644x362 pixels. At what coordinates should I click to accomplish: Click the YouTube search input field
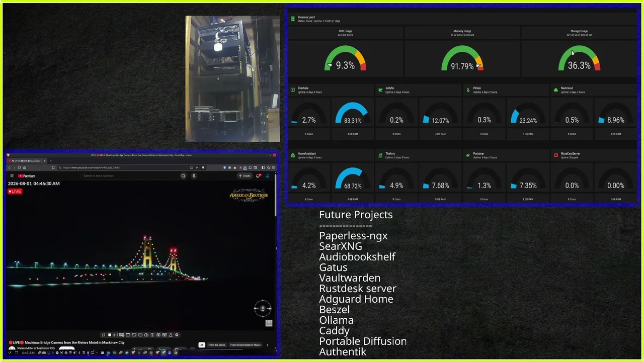click(x=131, y=176)
